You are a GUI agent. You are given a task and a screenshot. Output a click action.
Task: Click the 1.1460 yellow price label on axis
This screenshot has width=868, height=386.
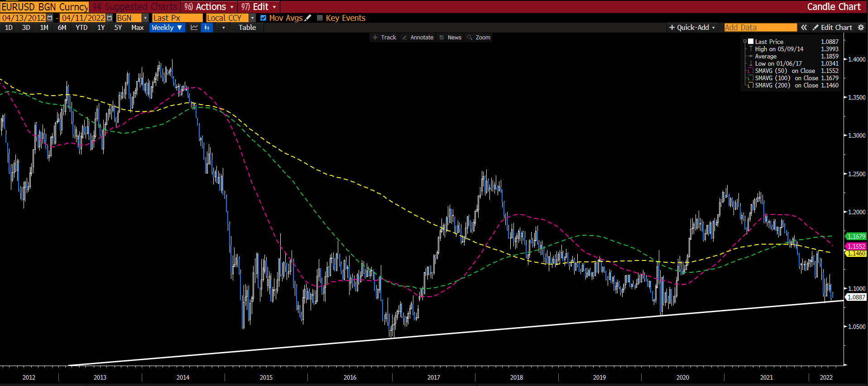pyautogui.click(x=856, y=253)
